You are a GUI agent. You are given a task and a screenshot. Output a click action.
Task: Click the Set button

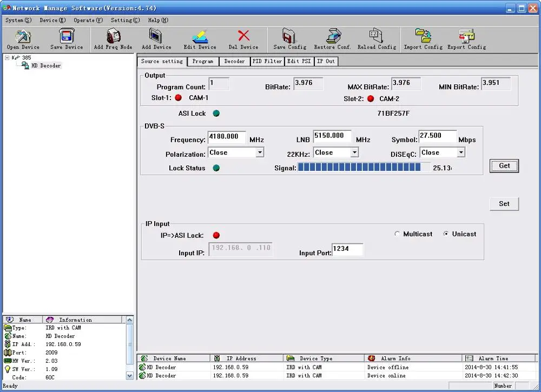(x=504, y=204)
